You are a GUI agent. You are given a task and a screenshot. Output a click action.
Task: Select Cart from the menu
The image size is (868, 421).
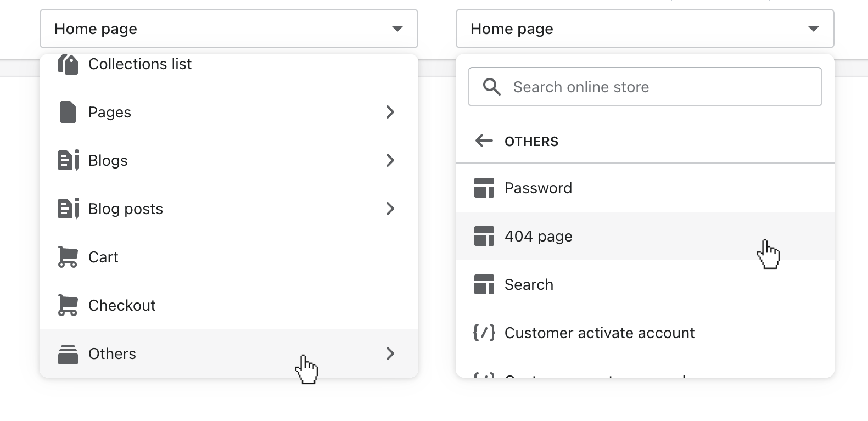[103, 257]
